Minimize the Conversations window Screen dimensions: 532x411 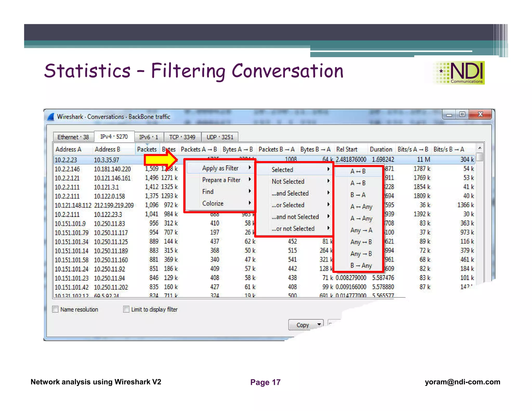click(449, 115)
